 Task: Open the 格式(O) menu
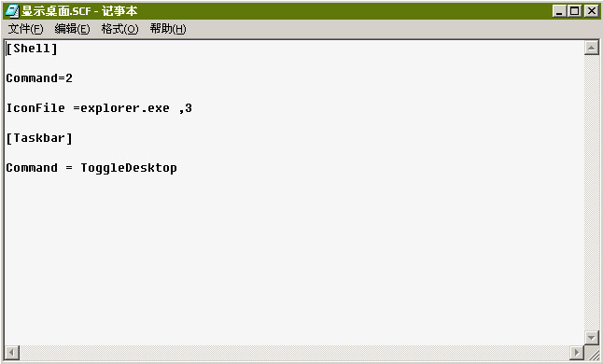(119, 29)
